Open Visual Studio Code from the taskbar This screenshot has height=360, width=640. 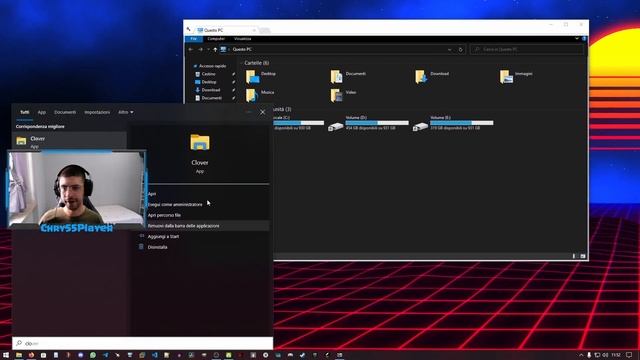tap(155, 355)
